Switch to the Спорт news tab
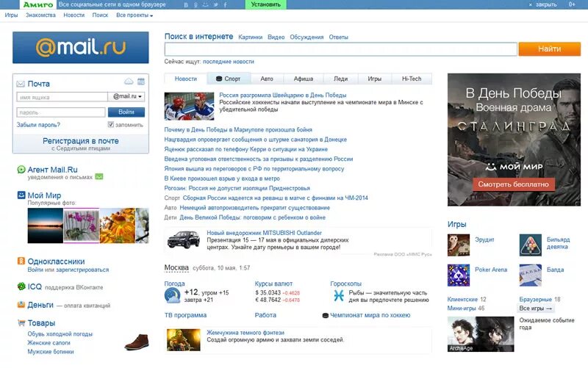 (x=229, y=79)
